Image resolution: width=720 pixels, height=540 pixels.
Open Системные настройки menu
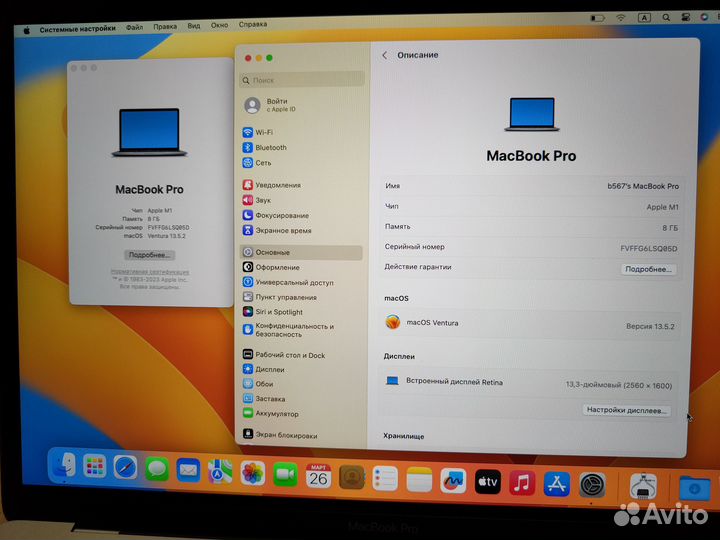coord(78,29)
